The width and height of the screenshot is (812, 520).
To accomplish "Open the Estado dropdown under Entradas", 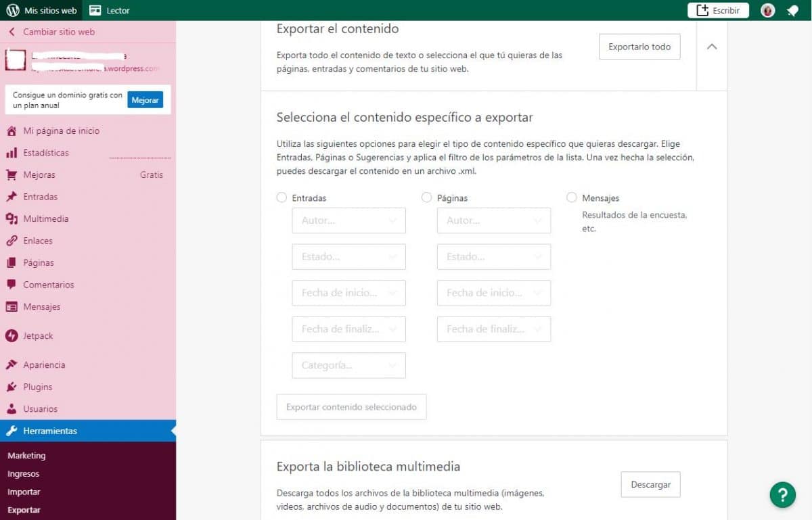I will [x=349, y=257].
